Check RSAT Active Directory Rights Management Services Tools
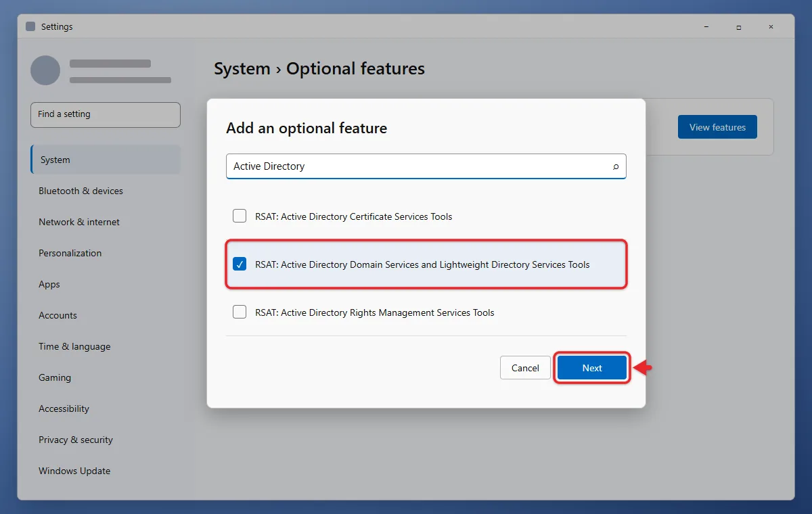This screenshot has width=812, height=514. [x=240, y=312]
